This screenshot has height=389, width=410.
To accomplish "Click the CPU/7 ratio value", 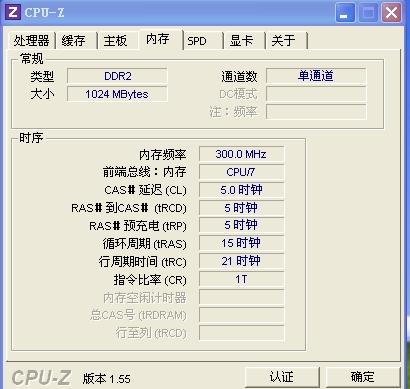I will click(241, 172).
